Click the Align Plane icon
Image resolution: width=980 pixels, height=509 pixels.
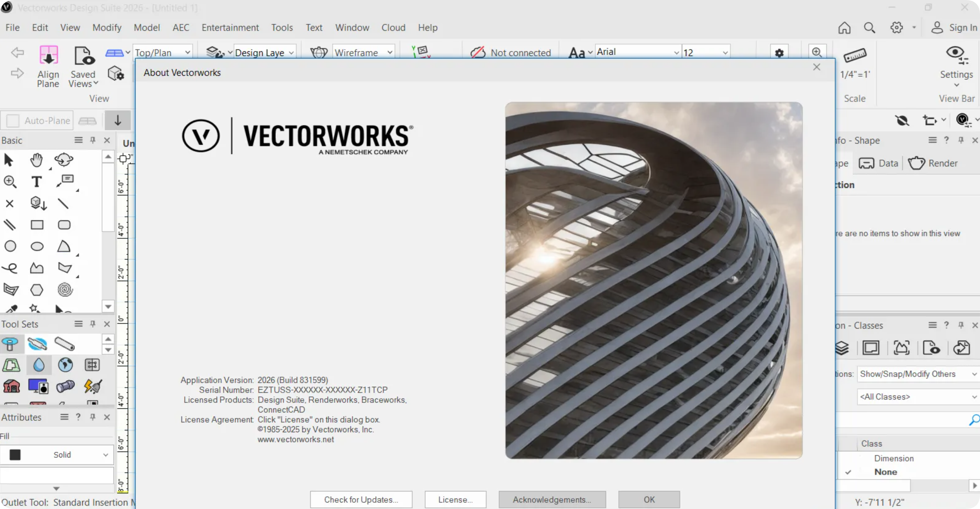(49, 55)
